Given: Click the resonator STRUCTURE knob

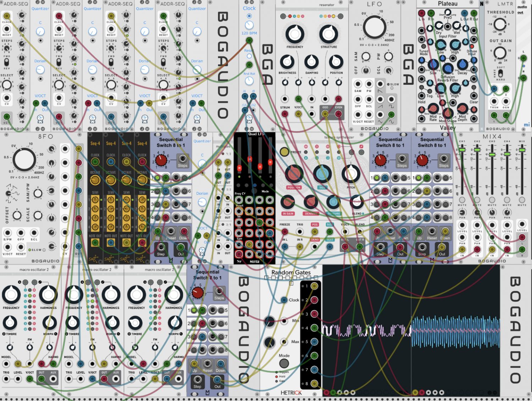Looking at the screenshot, I should point(329,34).
